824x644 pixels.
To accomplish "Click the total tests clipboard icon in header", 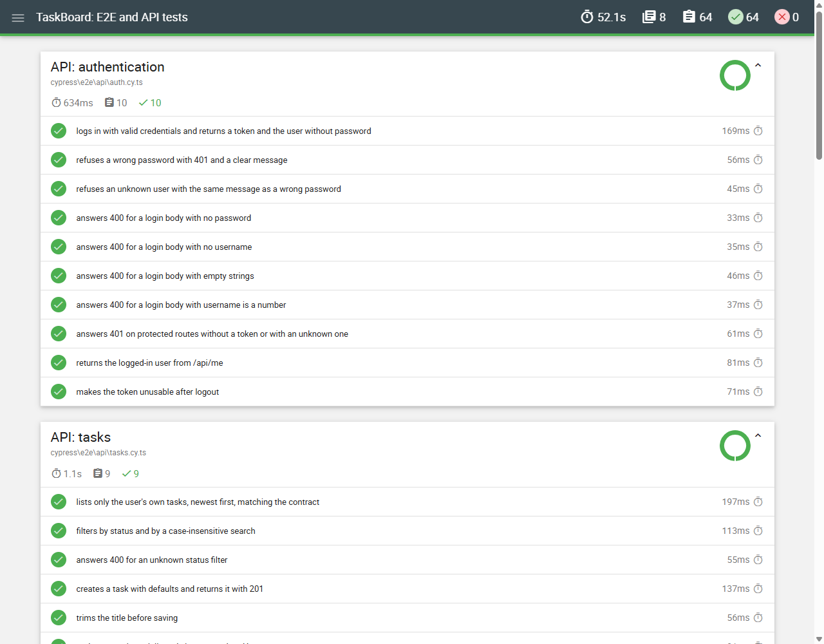I will [689, 17].
